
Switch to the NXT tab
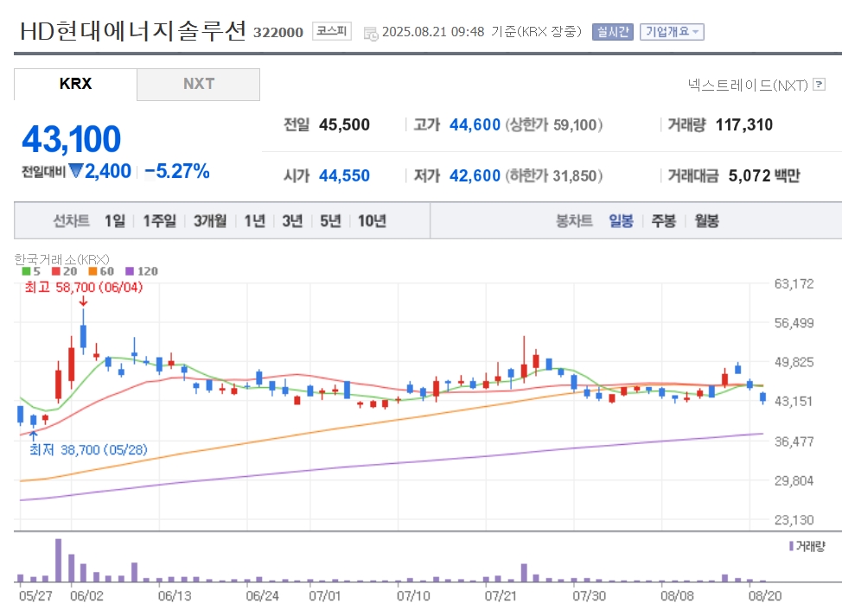[x=199, y=85]
